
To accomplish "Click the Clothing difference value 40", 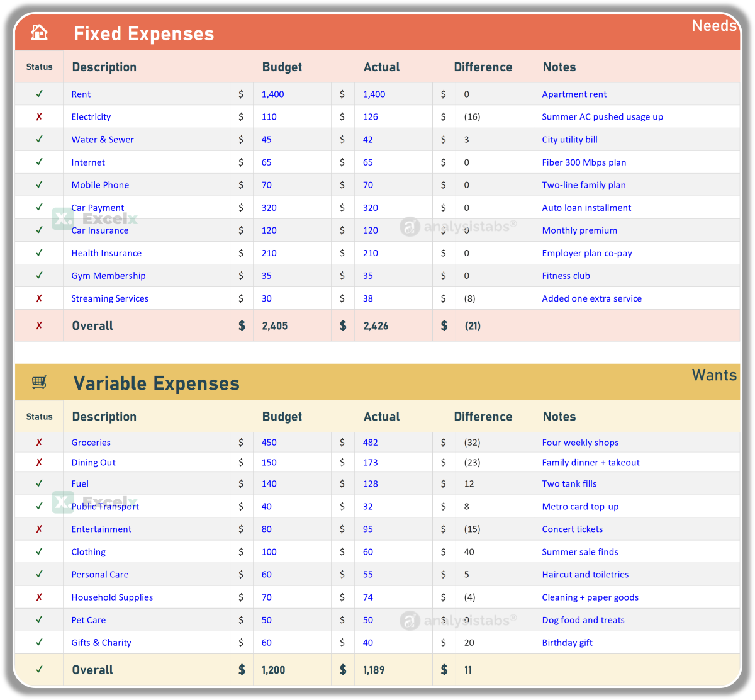I will [469, 551].
